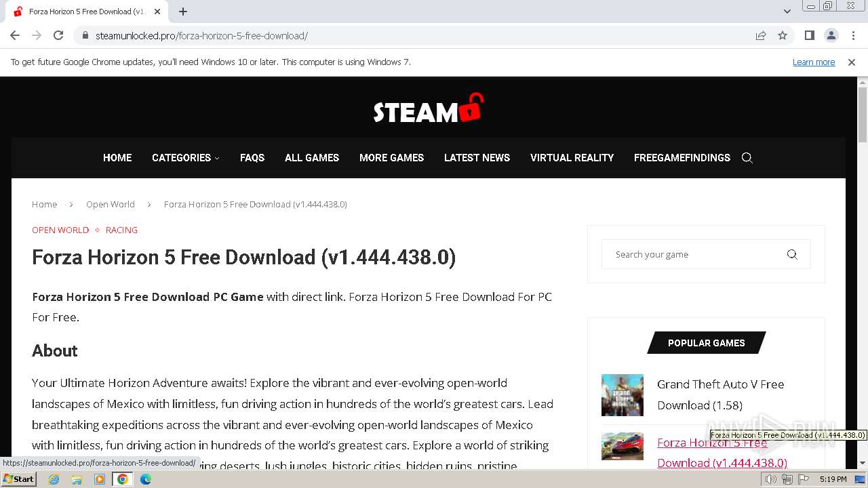Launch Microsoft Edge from taskbar
The image size is (868, 488).
pos(145,479)
